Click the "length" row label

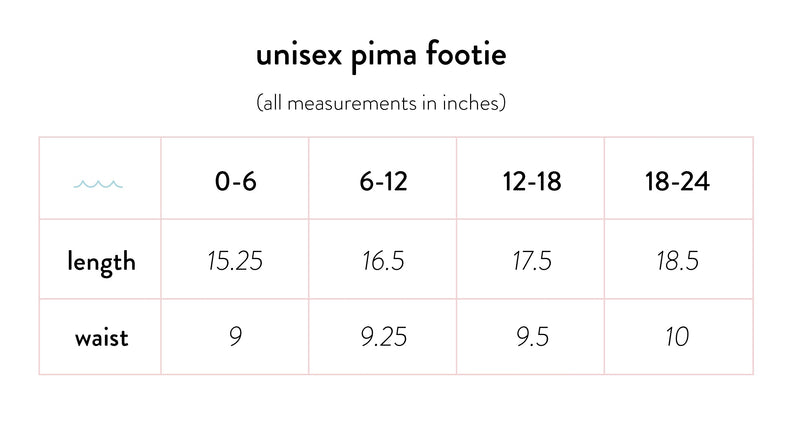[101, 262]
